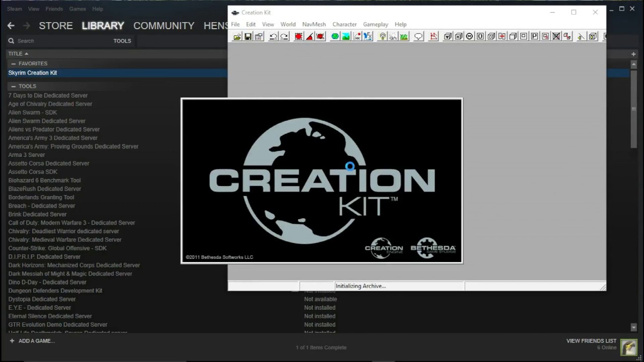Open the Preferences icon on the toolbar
Viewport: 644px width, 362px height.
point(259,36)
